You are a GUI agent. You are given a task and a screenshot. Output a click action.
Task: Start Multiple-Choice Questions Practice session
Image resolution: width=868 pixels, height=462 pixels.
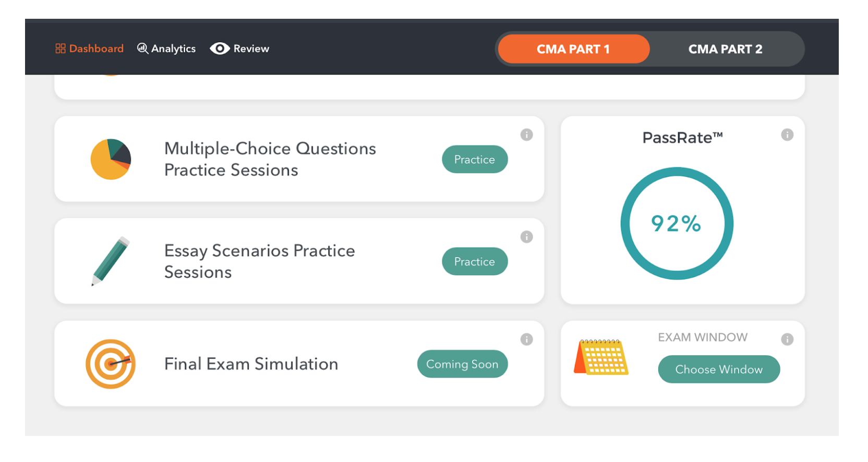(x=475, y=160)
